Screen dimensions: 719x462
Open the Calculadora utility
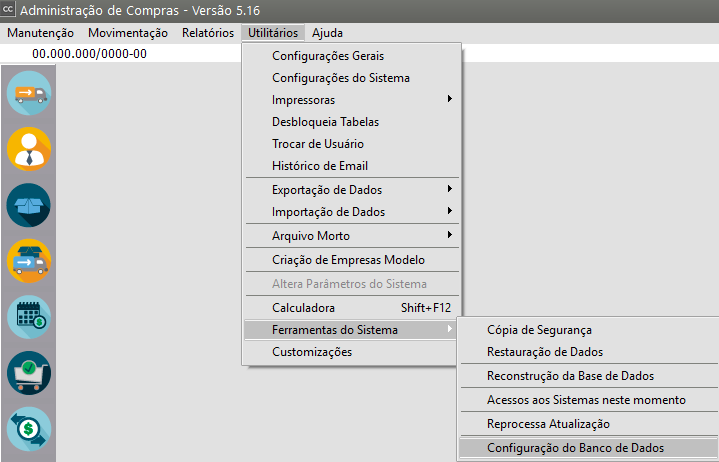pos(303,308)
